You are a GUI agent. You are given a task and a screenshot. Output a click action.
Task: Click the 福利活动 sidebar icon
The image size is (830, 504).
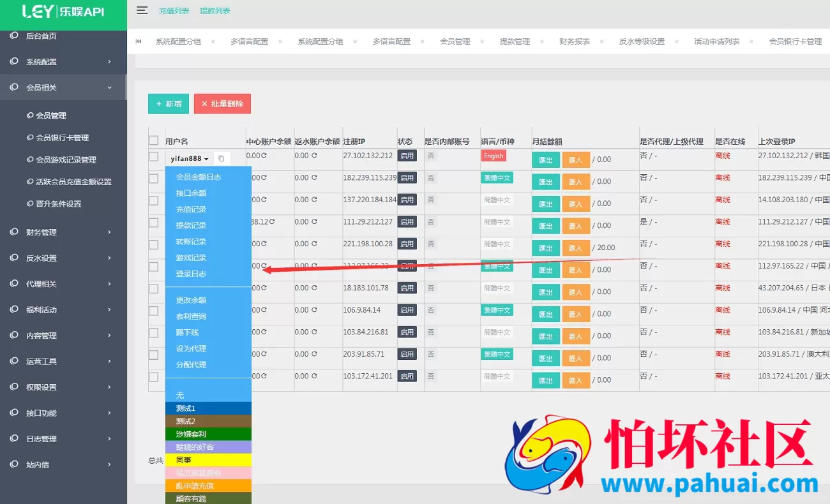(x=14, y=309)
